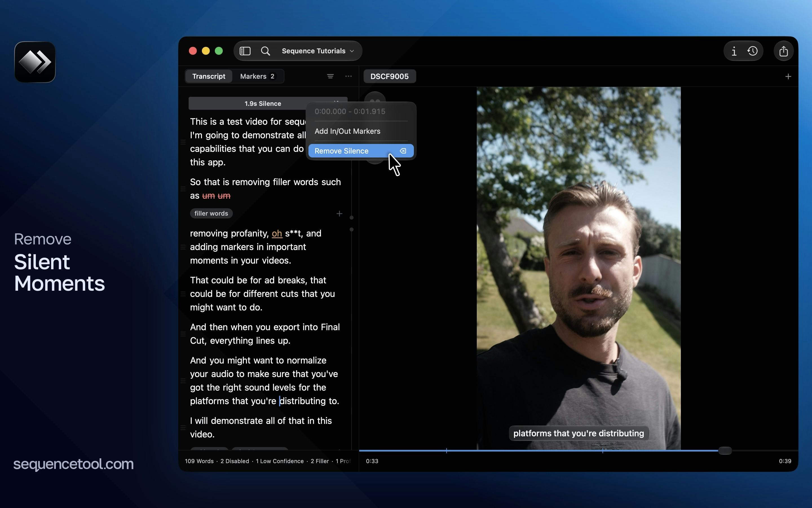Click "1 Low Confidence" in status bar
The image size is (812, 508).
point(279,461)
